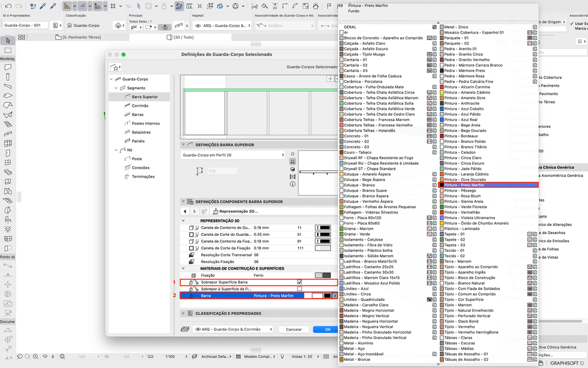The height and width of the screenshot is (368, 588).
Task: Toggle the Sobrepor Superfície Barra checkbox
Action: [299, 282]
